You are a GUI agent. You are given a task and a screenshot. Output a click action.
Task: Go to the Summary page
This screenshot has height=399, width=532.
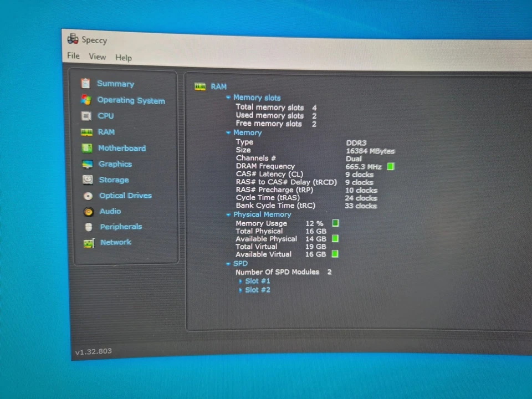click(x=115, y=84)
